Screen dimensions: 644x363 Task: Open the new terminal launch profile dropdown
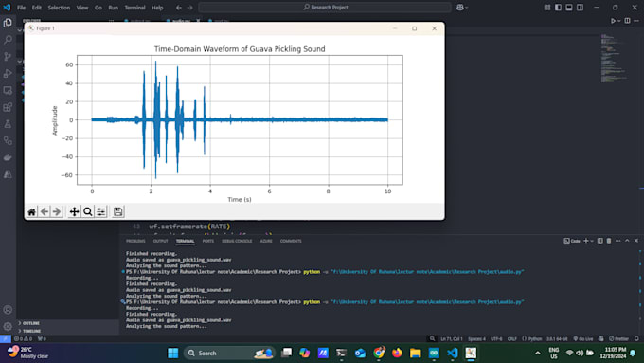(x=592, y=241)
